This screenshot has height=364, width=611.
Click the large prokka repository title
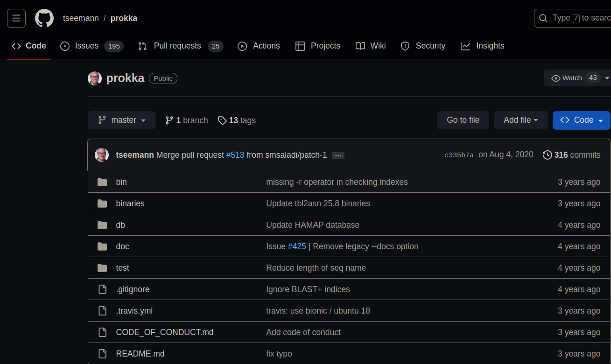(126, 78)
